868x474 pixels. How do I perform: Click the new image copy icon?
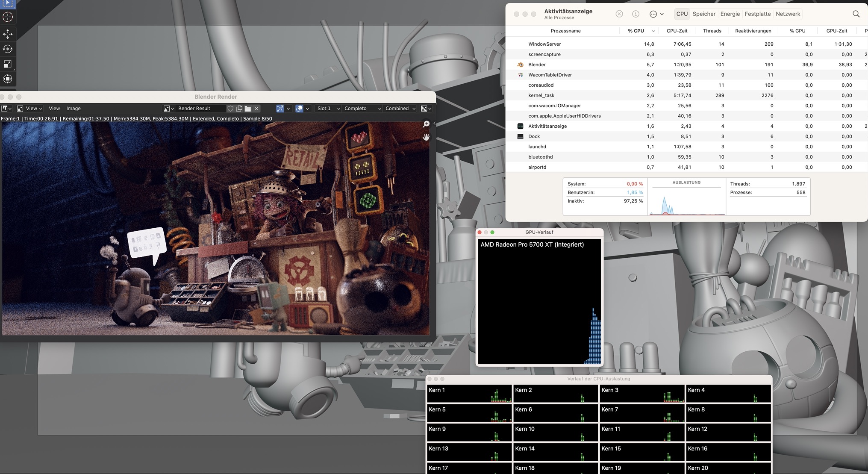239,109
